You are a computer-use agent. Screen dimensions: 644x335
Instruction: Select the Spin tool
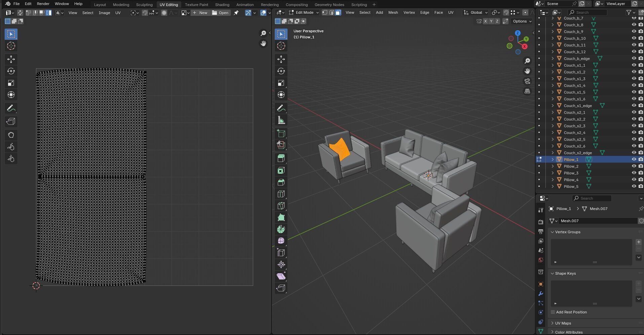tap(281, 229)
